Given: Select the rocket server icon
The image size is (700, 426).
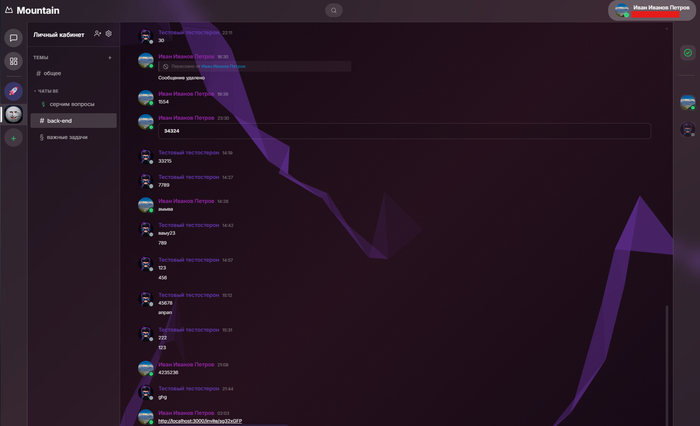Looking at the screenshot, I should pyautogui.click(x=13, y=91).
